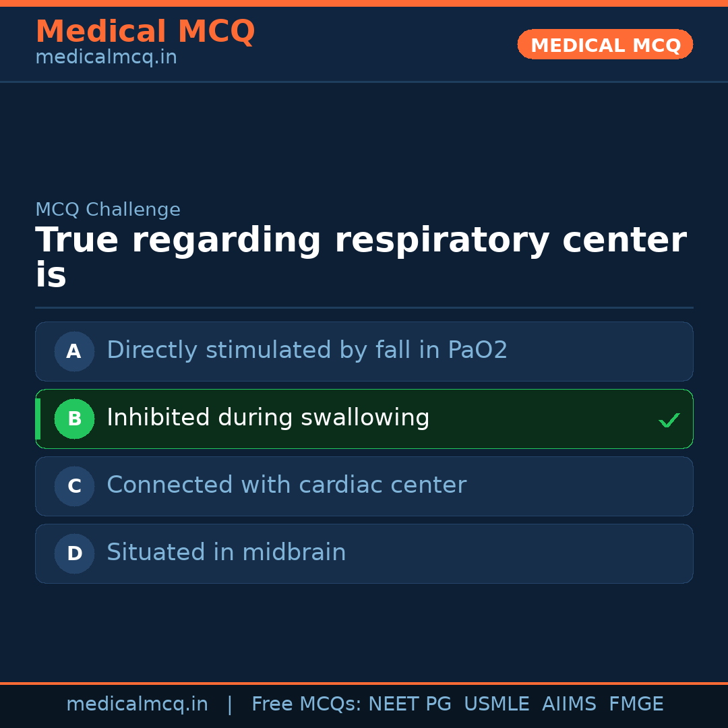
Task: Click the letter C circle icon
Action: point(74,486)
